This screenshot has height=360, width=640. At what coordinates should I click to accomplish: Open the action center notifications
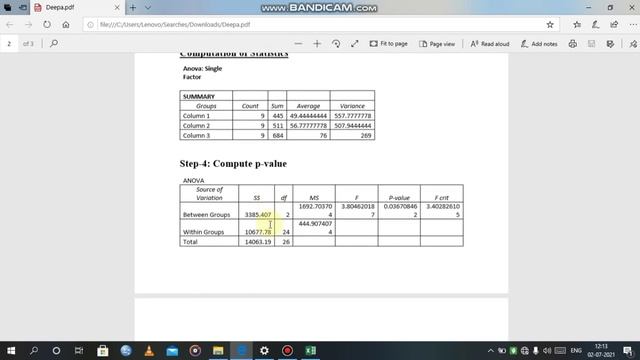pyautogui.click(x=628, y=351)
